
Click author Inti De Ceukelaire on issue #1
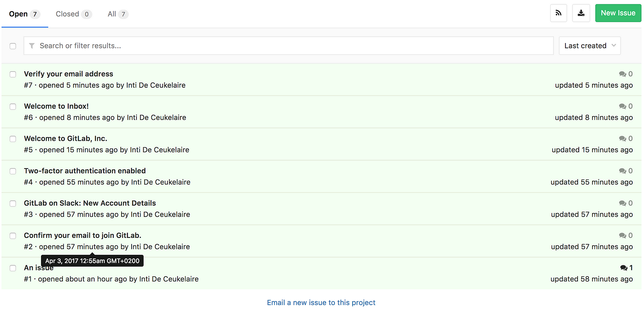pyautogui.click(x=169, y=279)
